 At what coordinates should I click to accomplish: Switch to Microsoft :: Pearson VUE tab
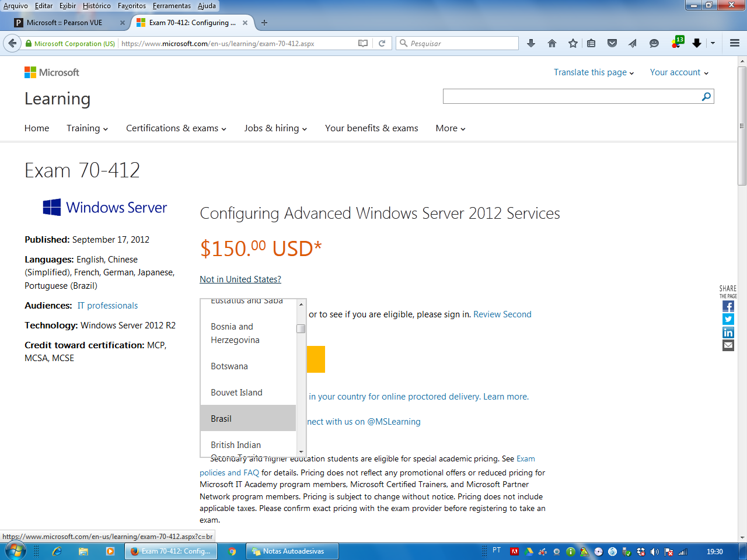[x=70, y=23]
